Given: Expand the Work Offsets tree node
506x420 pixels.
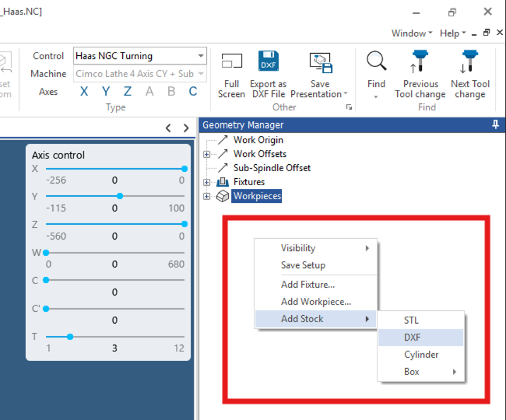Looking at the screenshot, I should [x=207, y=154].
